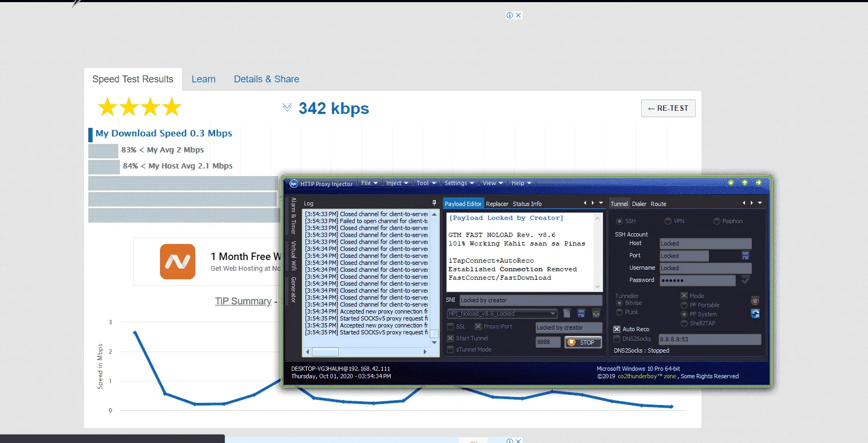This screenshot has width=868, height=443.
Task: Switch to the Status Info tab
Action: point(527,204)
